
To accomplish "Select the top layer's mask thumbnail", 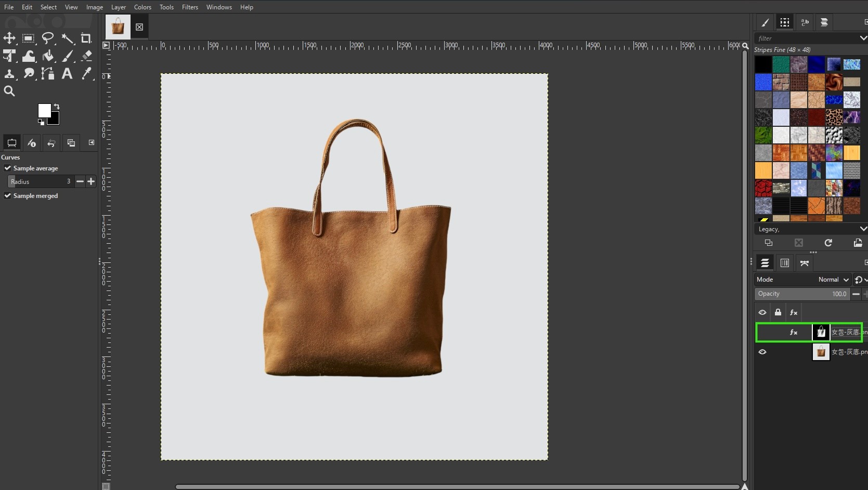I will point(821,332).
